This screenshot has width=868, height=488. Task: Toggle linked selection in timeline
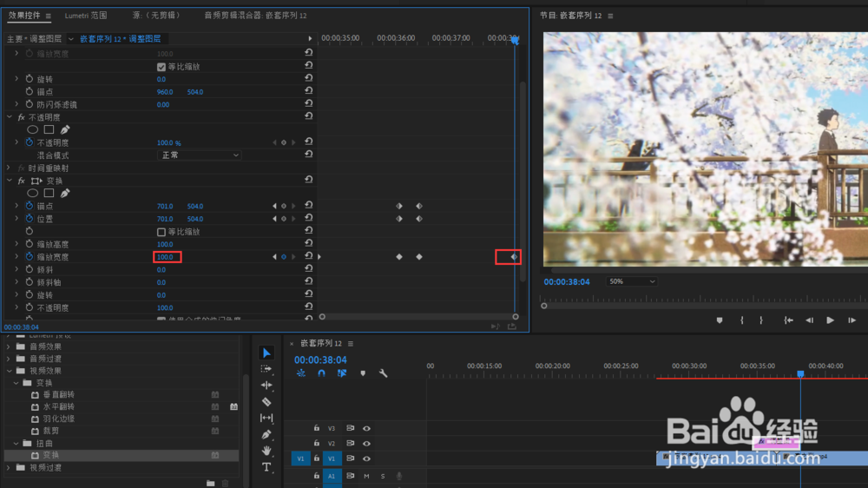pos(341,373)
